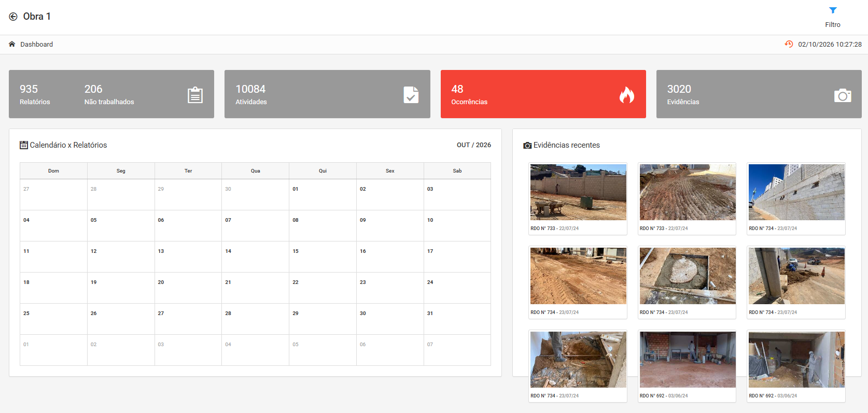Image resolution: width=868 pixels, height=413 pixels.
Task: Click the history clock icon near timestamp
Action: click(789, 44)
